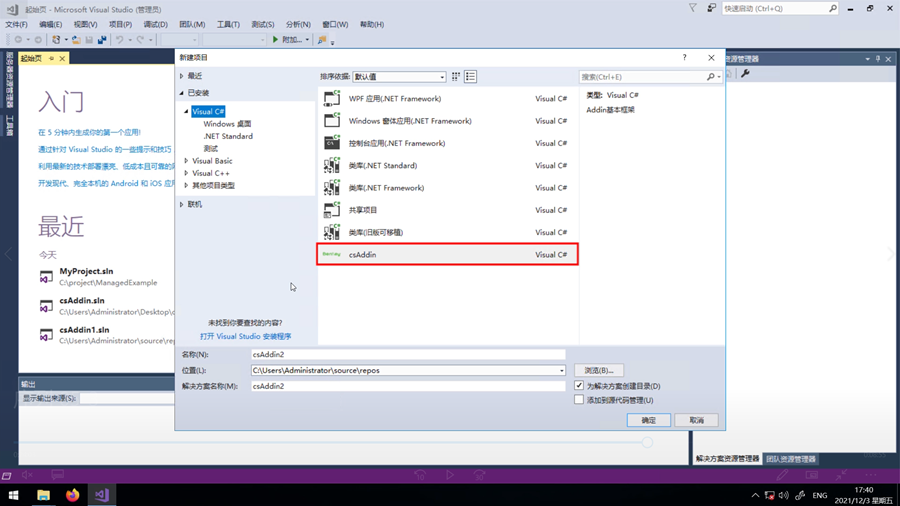Click the search magnifier in template search
Image resolution: width=900 pixels, height=506 pixels.
[x=711, y=77]
